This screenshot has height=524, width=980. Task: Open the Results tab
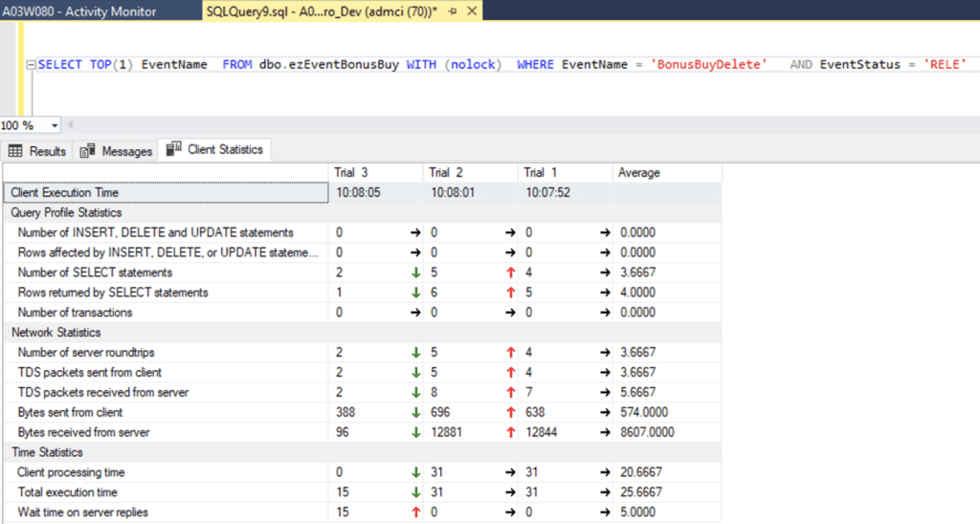[37, 150]
